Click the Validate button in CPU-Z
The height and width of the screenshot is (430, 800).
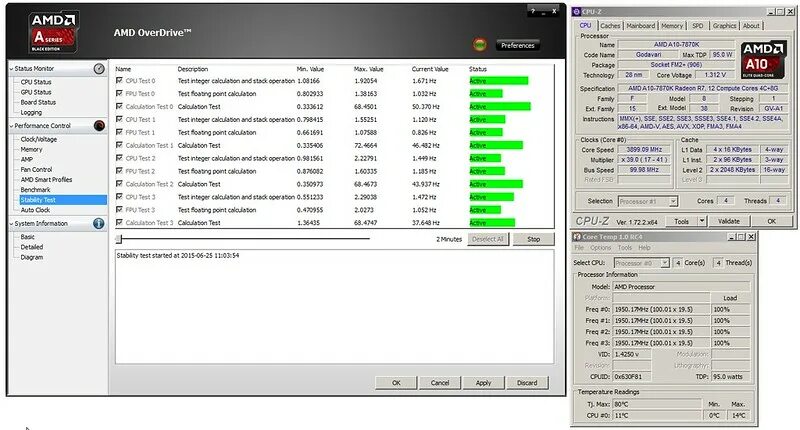click(x=729, y=221)
